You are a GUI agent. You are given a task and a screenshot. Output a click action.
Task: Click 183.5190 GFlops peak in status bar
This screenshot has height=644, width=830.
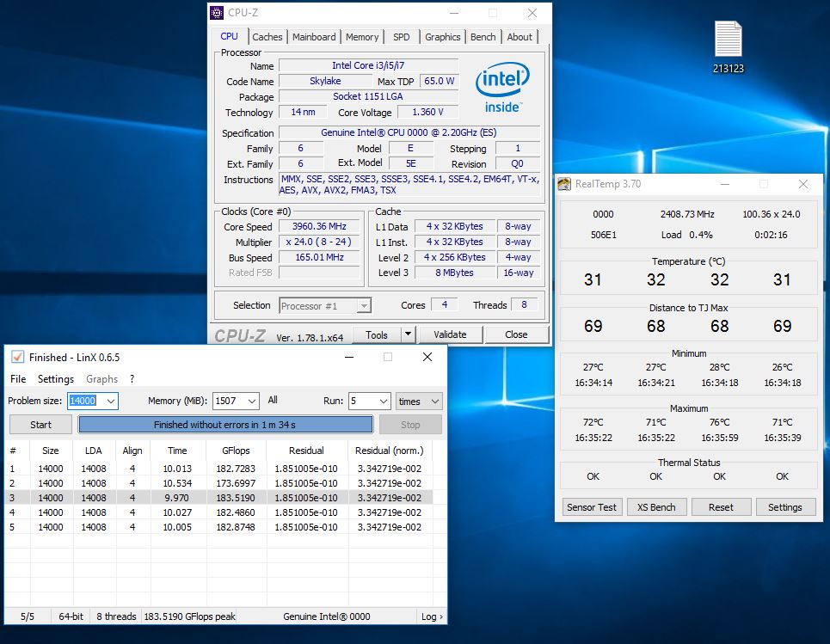189,616
